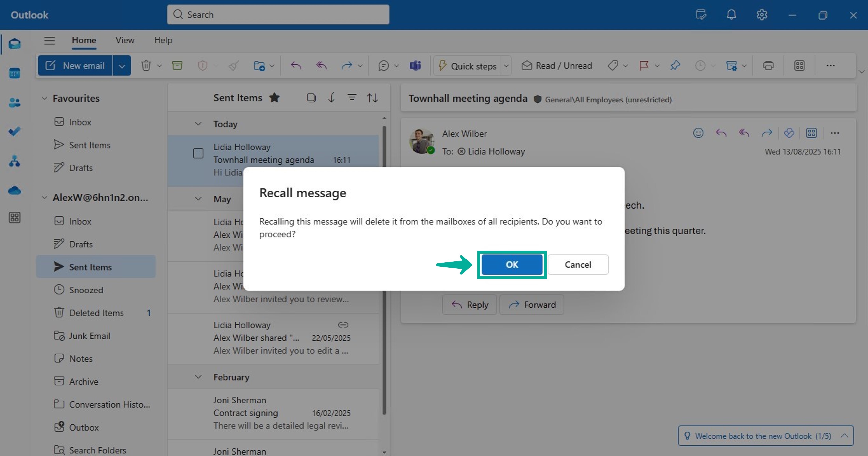Click the Print icon
Screen dimensions: 868x456
tap(768, 65)
